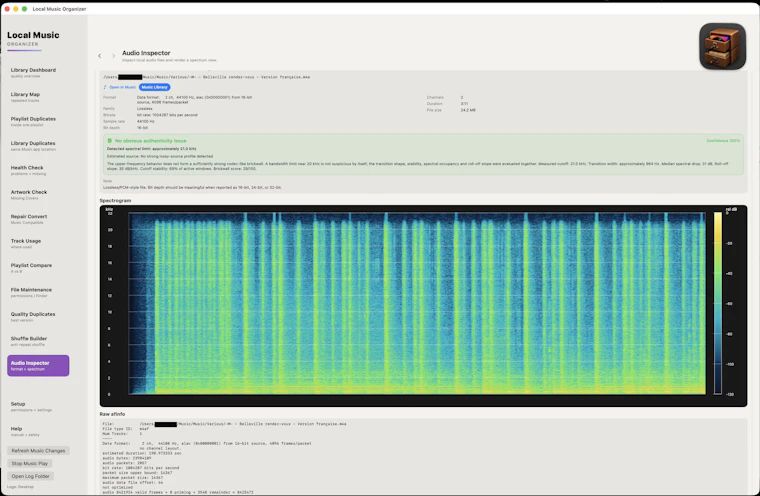The width and height of the screenshot is (760, 496).
Task: Select Artwork Check in sidebar
Action: [x=29, y=194]
